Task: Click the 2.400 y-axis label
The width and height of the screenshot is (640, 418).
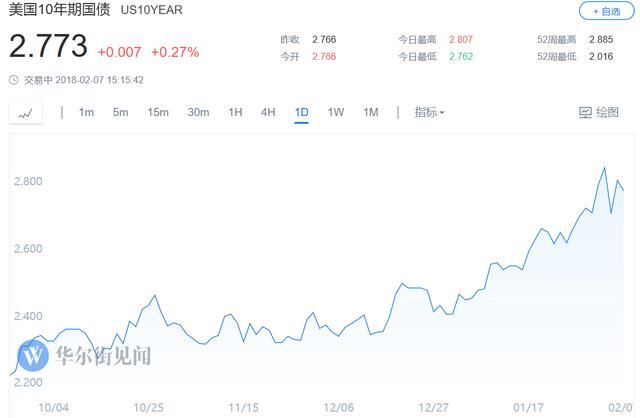Action: point(28,316)
